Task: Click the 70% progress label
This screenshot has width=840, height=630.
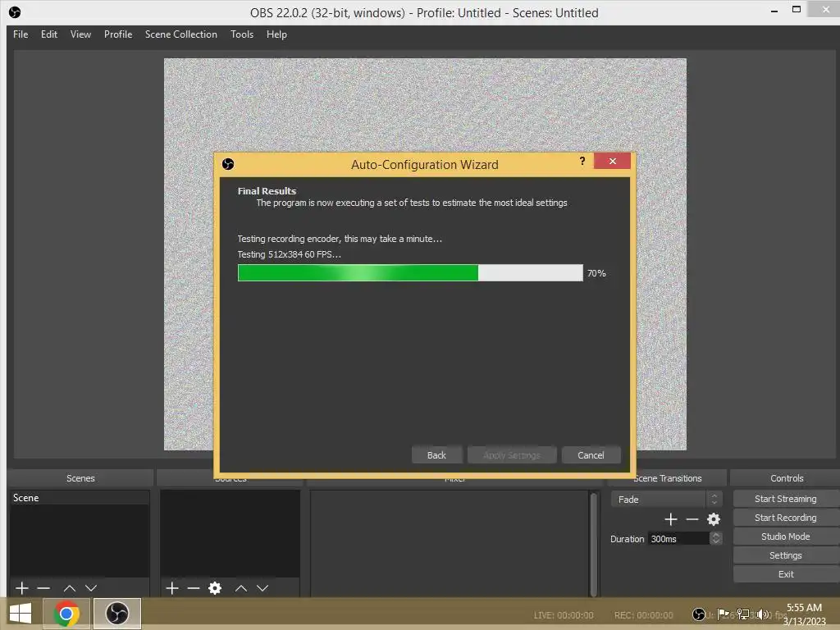Action: [x=596, y=273]
